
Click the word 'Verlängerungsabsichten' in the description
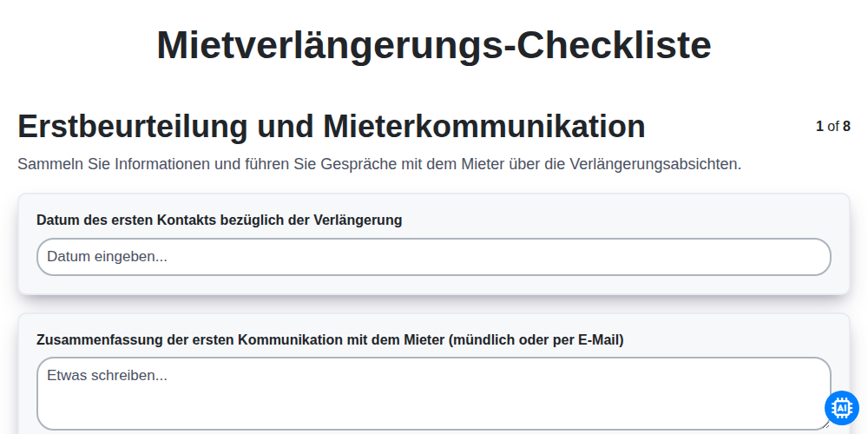pos(654,164)
